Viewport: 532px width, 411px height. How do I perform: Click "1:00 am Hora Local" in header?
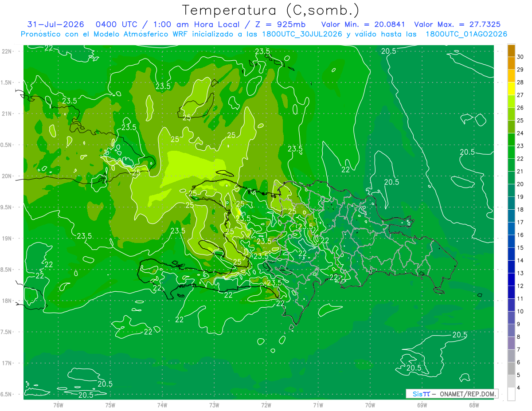[196, 24]
